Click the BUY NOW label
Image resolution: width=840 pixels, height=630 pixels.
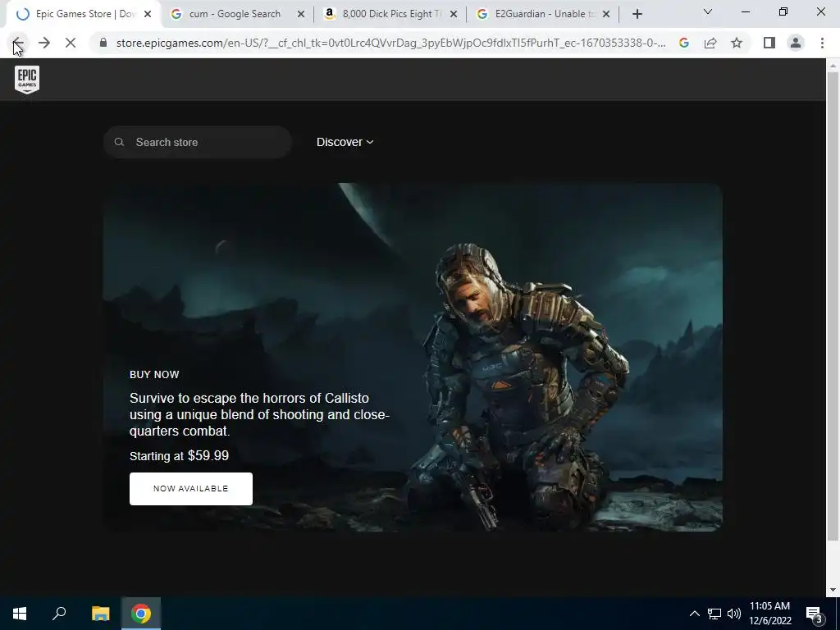click(x=154, y=374)
